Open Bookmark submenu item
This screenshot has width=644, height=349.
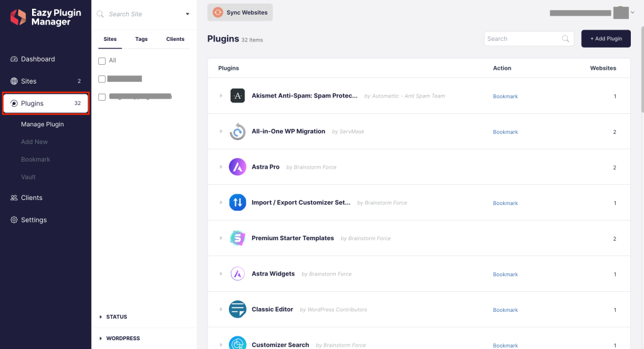(x=35, y=160)
